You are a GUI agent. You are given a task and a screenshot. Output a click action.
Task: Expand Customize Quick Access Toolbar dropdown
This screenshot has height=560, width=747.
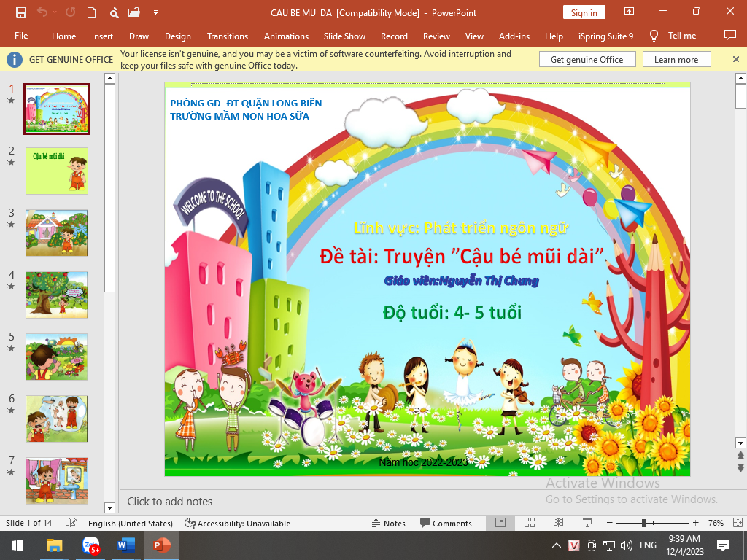point(155,12)
